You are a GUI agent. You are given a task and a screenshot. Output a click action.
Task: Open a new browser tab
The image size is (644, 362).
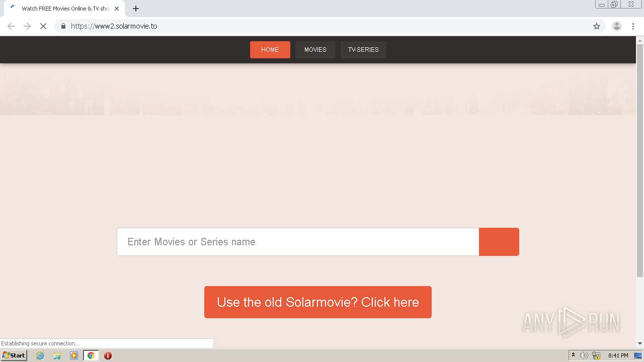coord(136,9)
